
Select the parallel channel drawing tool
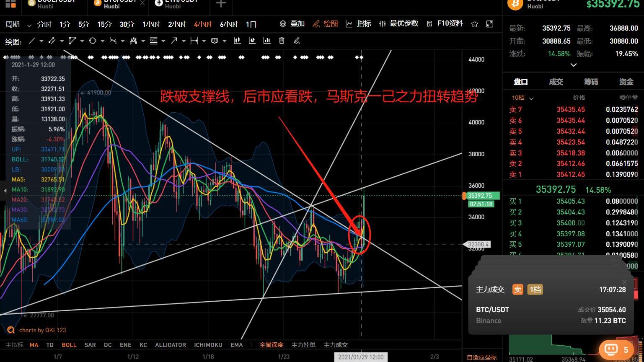pyautogui.click(x=52, y=41)
